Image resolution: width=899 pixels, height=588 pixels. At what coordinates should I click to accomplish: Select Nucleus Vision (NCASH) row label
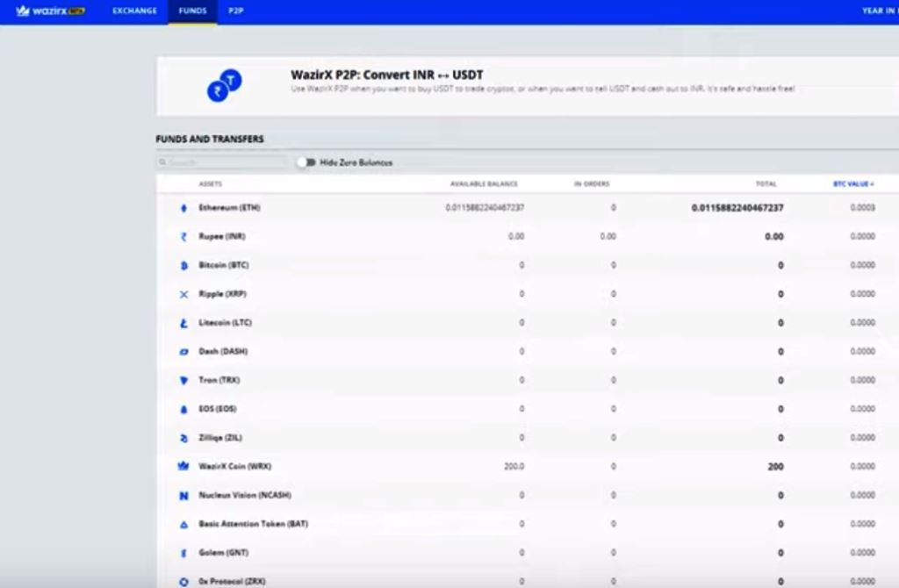coord(245,495)
